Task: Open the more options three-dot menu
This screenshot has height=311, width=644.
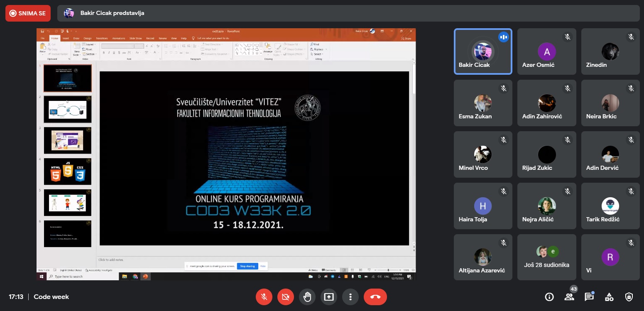Action: (x=350, y=297)
